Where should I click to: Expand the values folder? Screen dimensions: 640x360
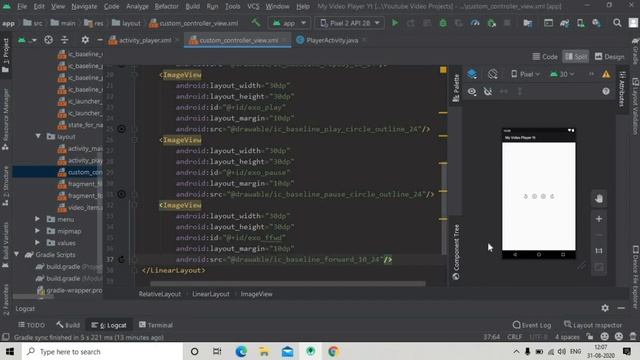pyautogui.click(x=38, y=243)
